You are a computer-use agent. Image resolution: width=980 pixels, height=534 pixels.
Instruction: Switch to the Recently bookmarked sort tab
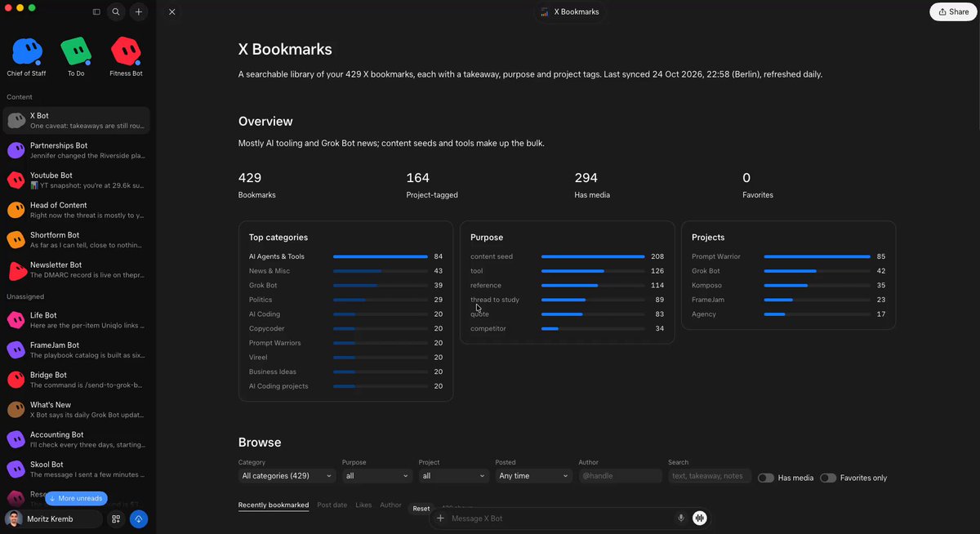pyautogui.click(x=274, y=505)
